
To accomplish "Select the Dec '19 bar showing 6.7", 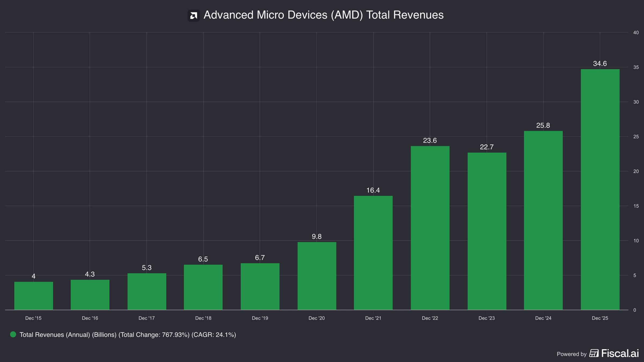I will (x=260, y=287).
